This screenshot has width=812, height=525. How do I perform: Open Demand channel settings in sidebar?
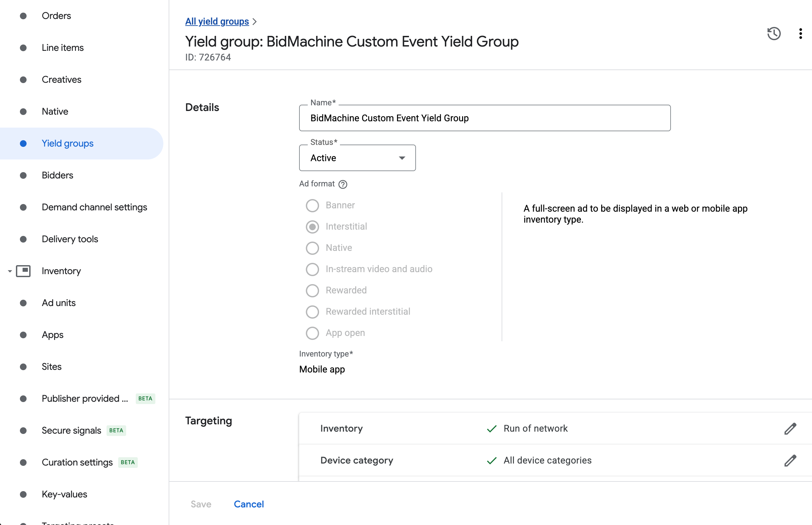tap(94, 207)
